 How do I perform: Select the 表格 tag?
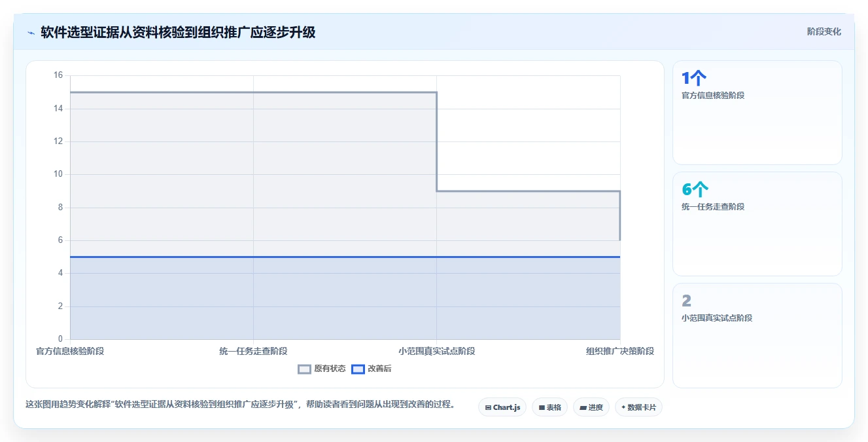549,407
